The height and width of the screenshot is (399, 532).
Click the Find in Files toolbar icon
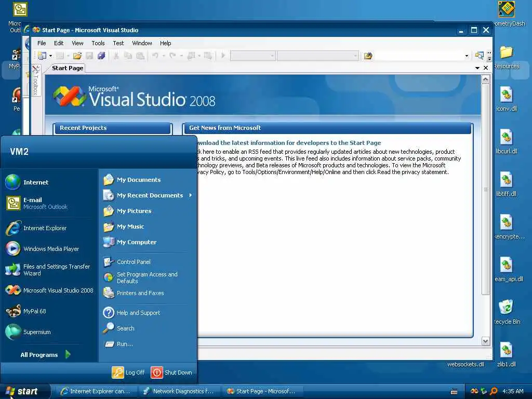click(368, 56)
